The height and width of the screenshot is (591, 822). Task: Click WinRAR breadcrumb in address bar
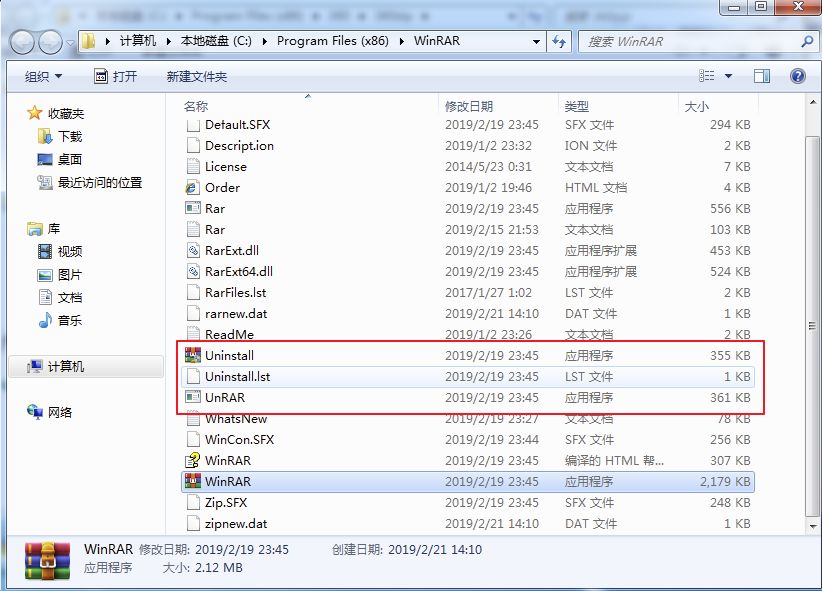point(437,41)
